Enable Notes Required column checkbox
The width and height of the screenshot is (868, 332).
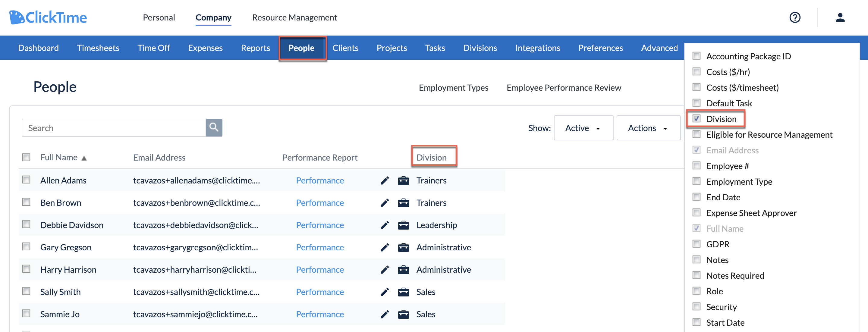[x=697, y=275]
